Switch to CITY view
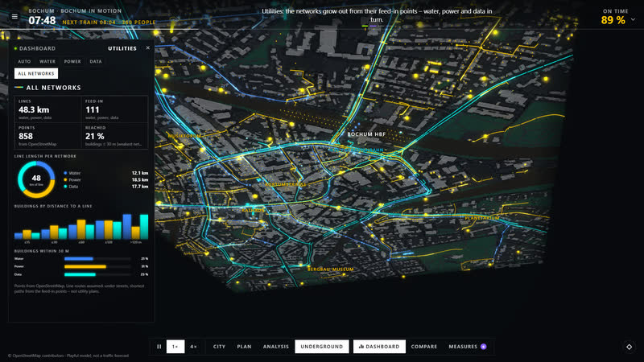Screen dimensions: 644x362 pos(219,347)
